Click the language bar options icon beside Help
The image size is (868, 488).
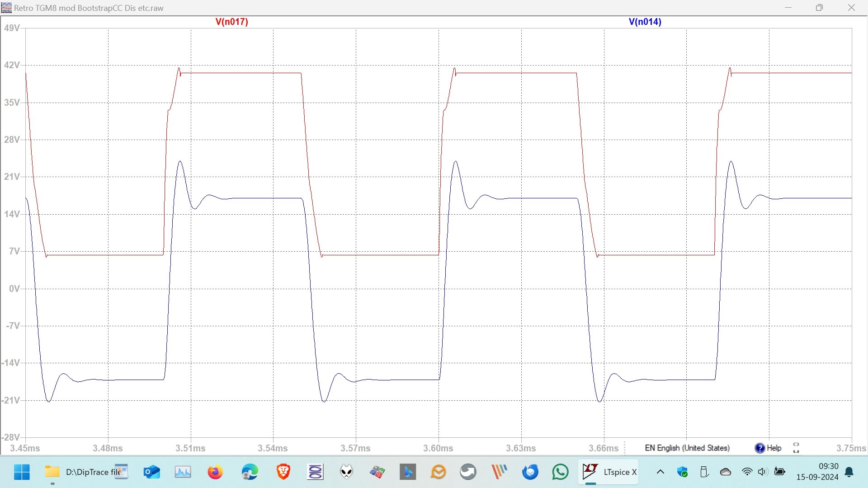(796, 448)
